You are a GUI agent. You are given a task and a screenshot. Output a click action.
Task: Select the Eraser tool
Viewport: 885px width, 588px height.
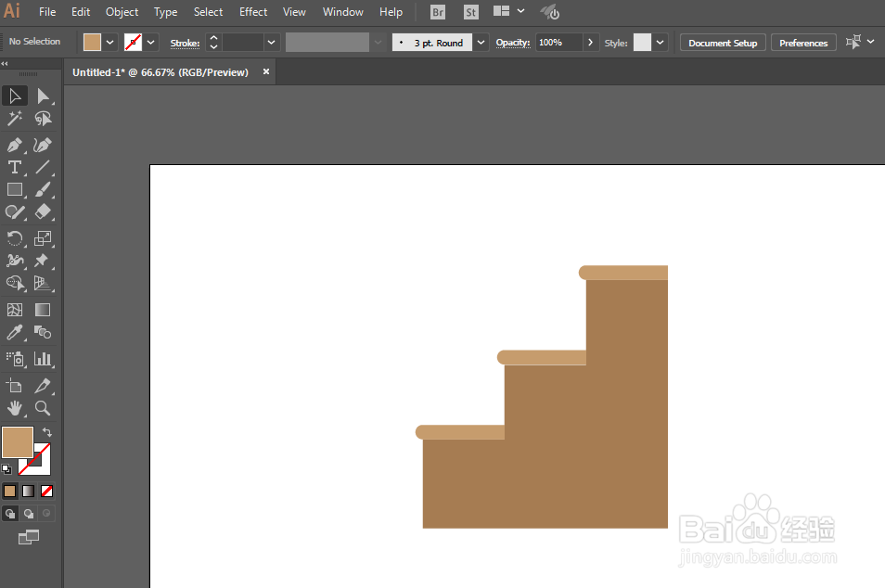(x=43, y=212)
